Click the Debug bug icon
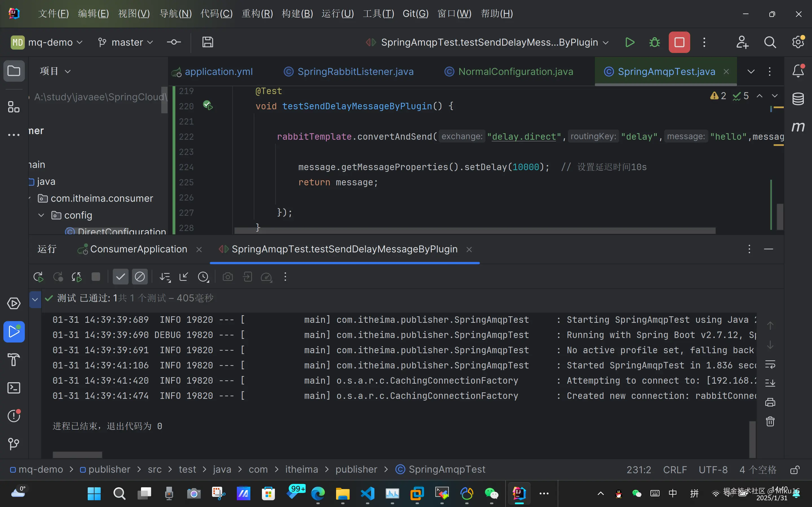The height and width of the screenshot is (507, 812). click(x=654, y=42)
